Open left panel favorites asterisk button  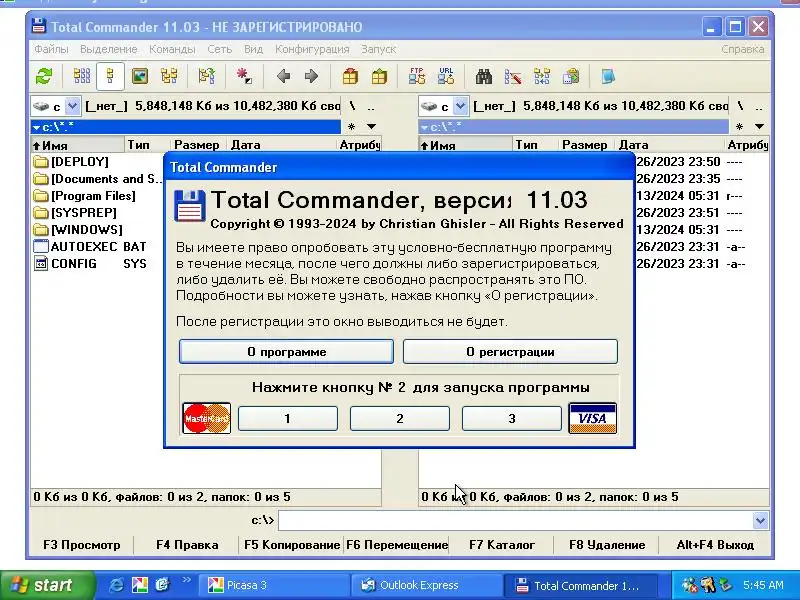tap(352, 127)
